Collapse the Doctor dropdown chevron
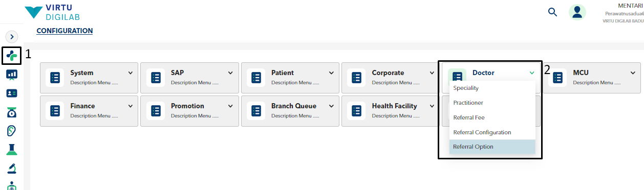644x190 pixels. 532,73
